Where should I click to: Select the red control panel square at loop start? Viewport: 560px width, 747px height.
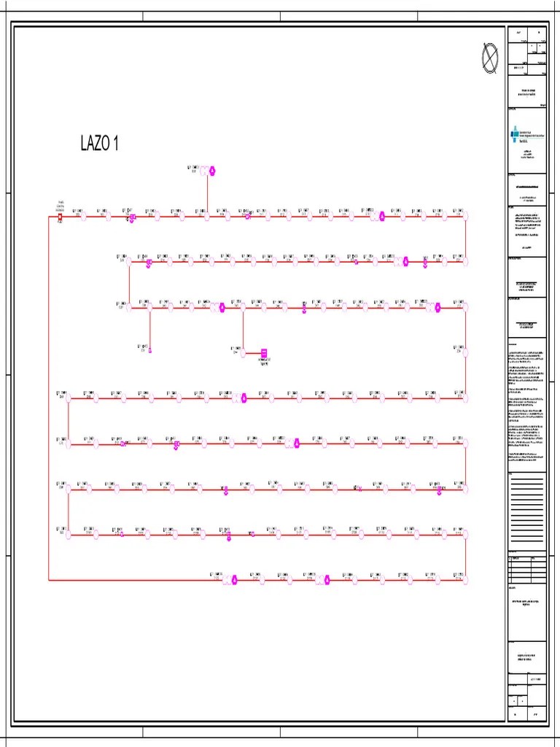(x=60, y=217)
